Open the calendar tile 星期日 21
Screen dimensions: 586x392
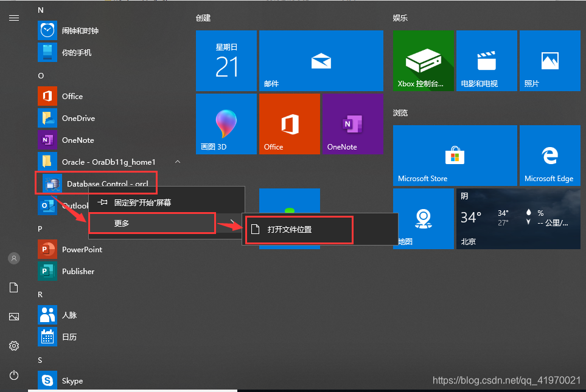pyautogui.click(x=226, y=61)
